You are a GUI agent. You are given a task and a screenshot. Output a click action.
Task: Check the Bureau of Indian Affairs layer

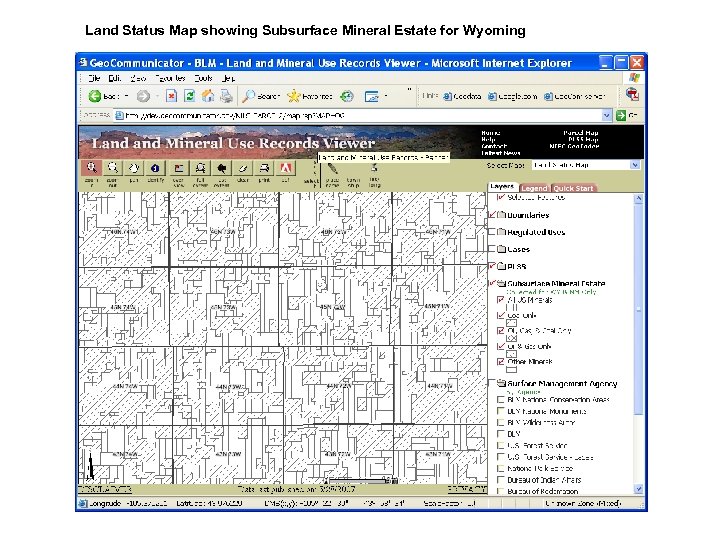tap(501, 481)
